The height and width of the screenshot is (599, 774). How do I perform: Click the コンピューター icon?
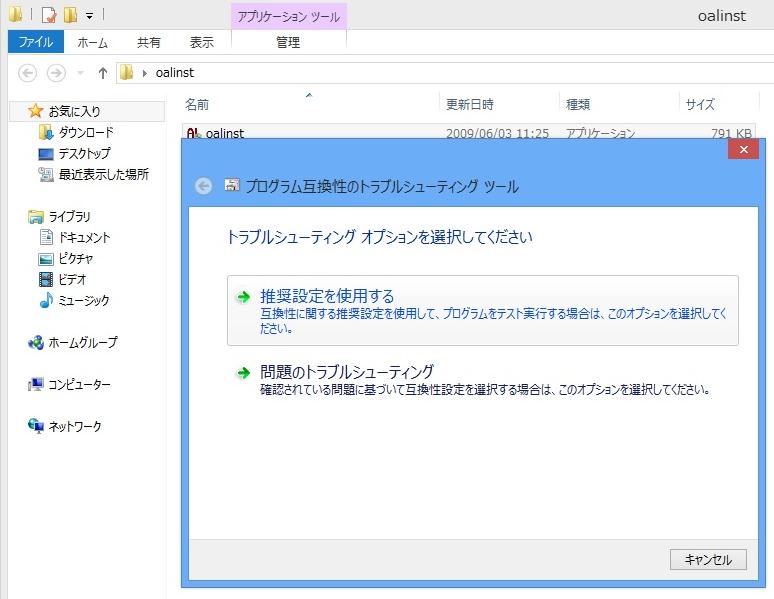click(x=36, y=384)
